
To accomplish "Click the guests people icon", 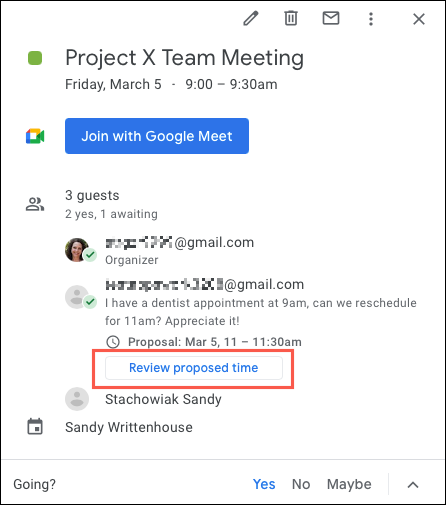I will 35,204.
